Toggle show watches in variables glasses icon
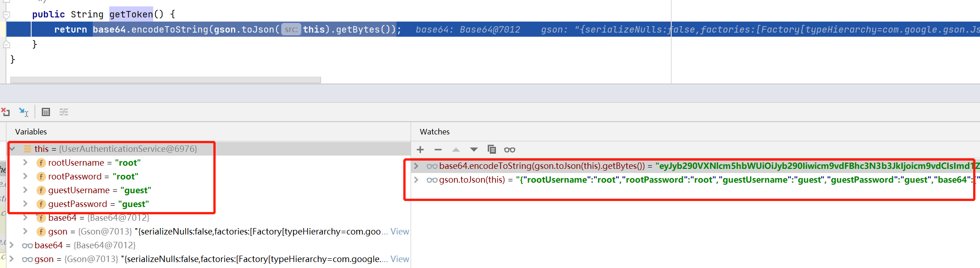 [510, 150]
